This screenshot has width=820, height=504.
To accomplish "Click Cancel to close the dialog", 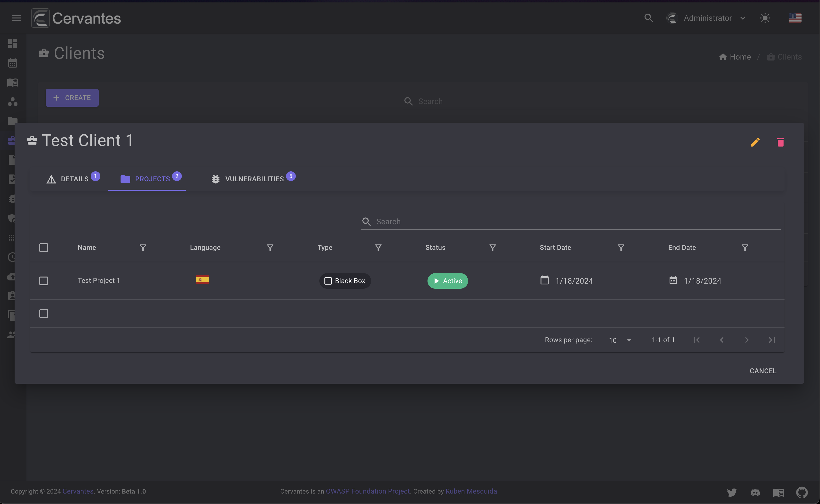I will 763,371.
